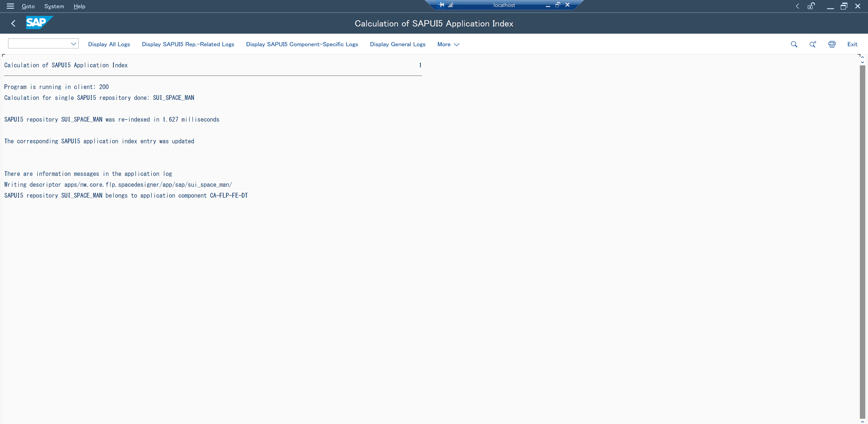Close the localhost remote session
The image size is (868, 424).
click(567, 5)
